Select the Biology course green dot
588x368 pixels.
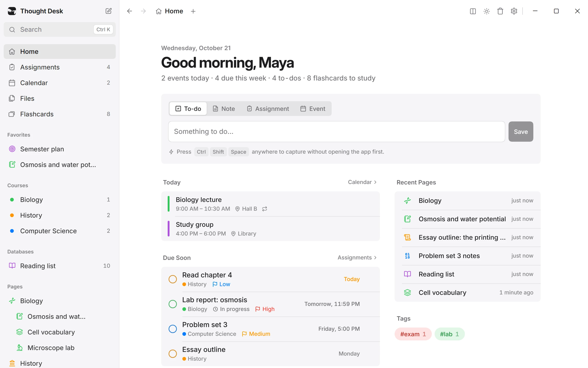point(12,200)
